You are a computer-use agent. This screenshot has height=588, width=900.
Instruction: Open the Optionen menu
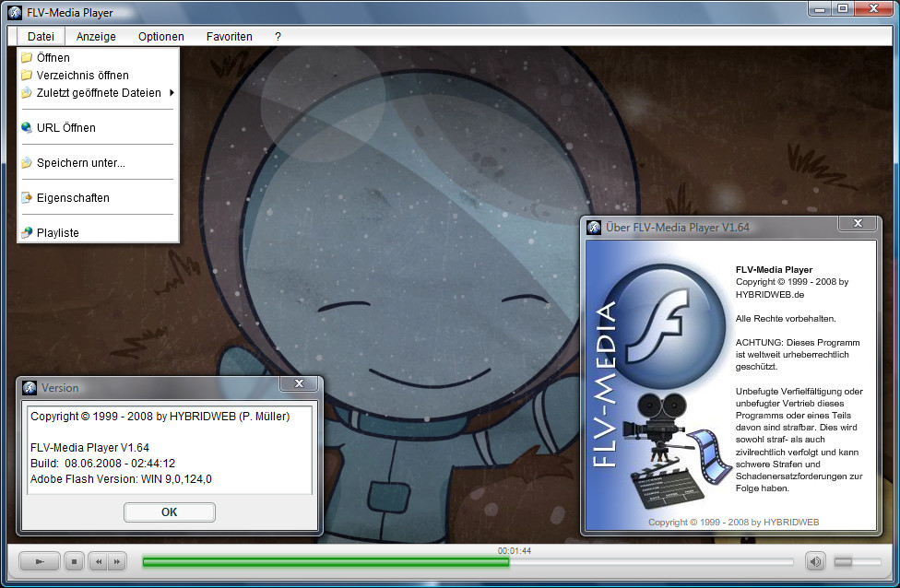pyautogui.click(x=160, y=37)
